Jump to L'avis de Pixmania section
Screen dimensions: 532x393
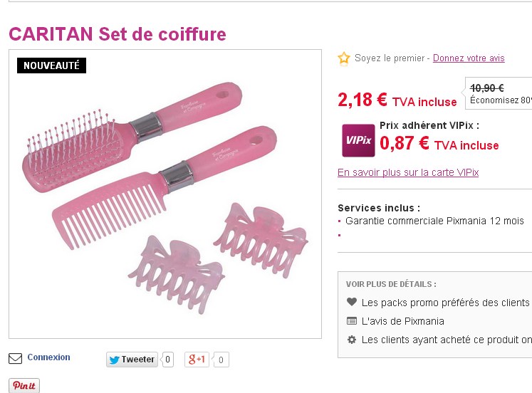pos(402,321)
